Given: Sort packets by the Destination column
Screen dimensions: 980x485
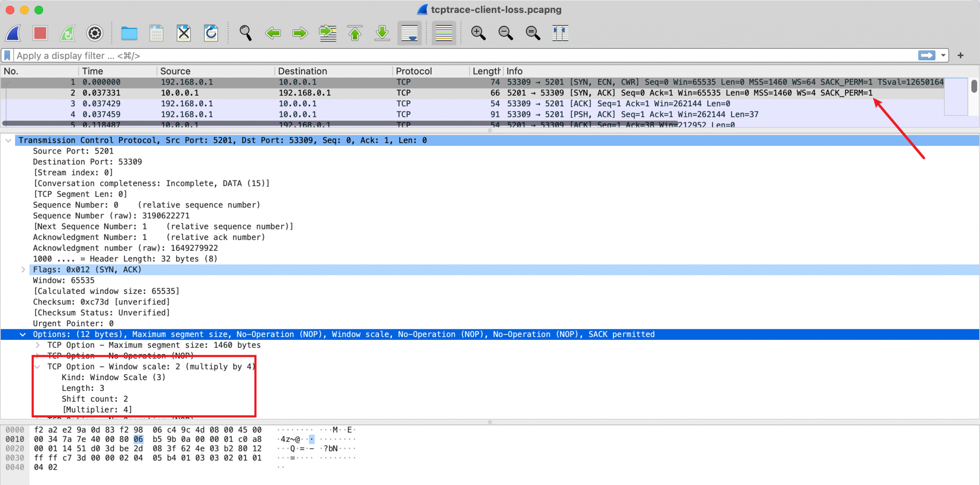Looking at the screenshot, I should [334, 71].
